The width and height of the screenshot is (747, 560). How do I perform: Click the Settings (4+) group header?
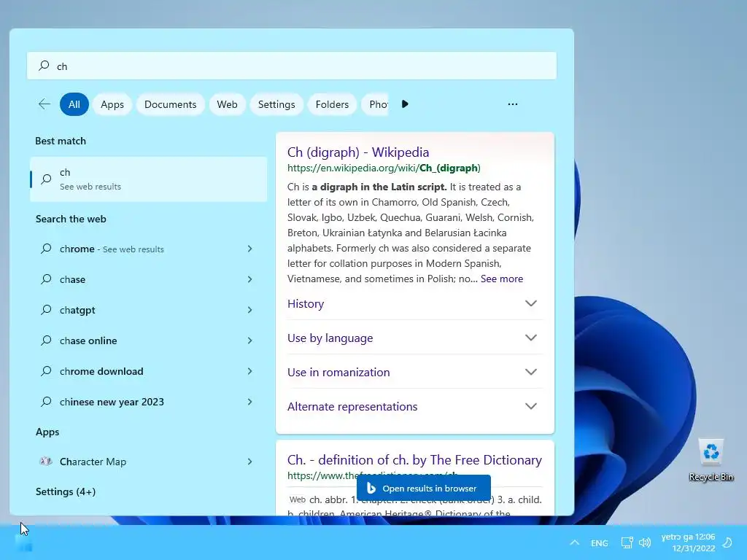pos(66,491)
